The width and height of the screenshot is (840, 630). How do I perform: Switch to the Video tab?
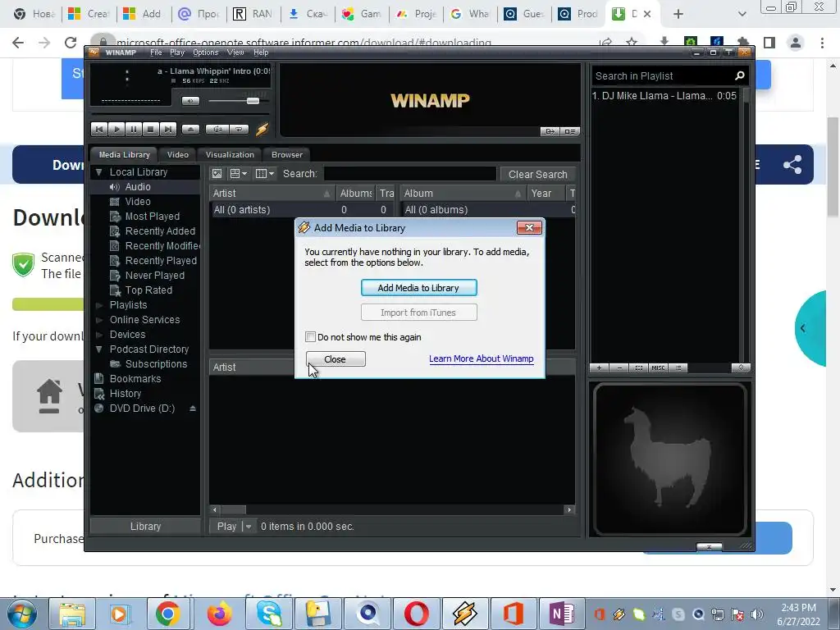coord(178,155)
